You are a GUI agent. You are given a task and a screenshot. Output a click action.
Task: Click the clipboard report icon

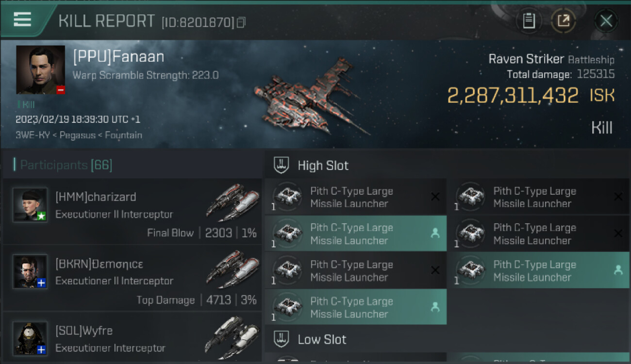[x=529, y=21]
